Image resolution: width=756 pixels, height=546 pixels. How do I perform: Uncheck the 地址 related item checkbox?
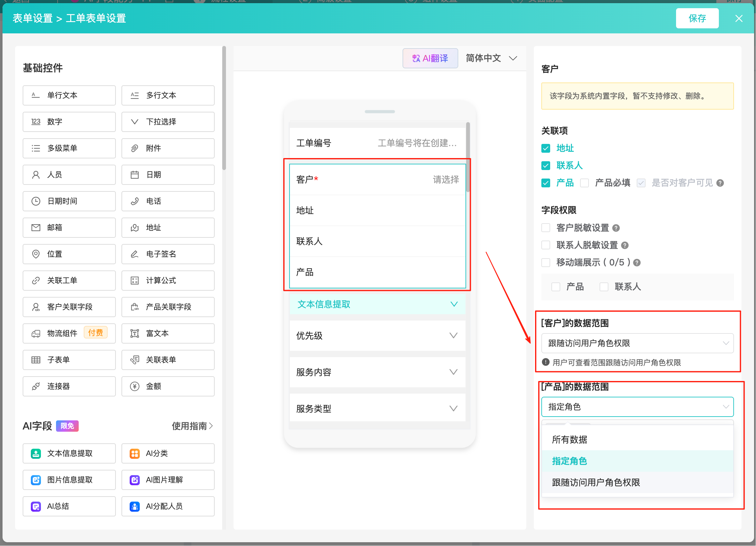tap(546, 148)
